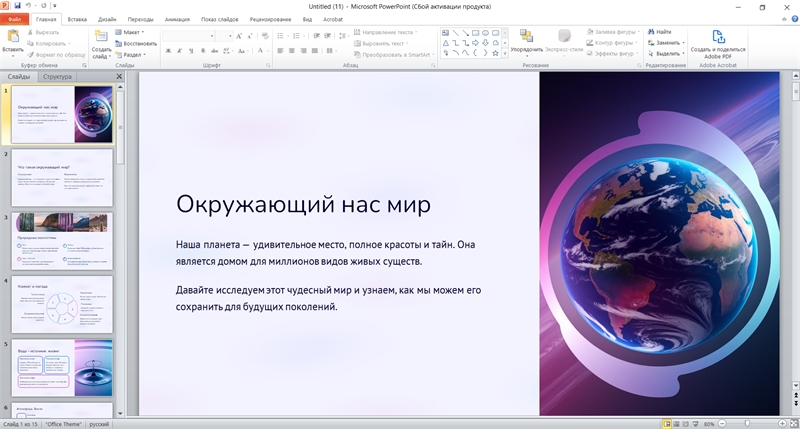Toggle align text right
800x429 pixels.
[304, 51]
